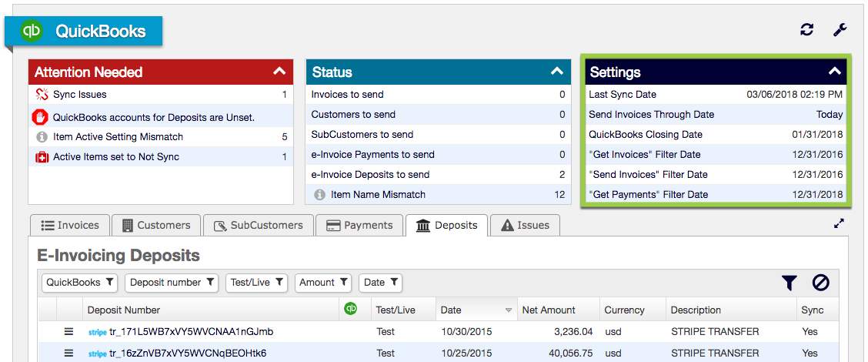Click Item Name Mismatch status row
This screenshot has width=868, height=362.
439,195
